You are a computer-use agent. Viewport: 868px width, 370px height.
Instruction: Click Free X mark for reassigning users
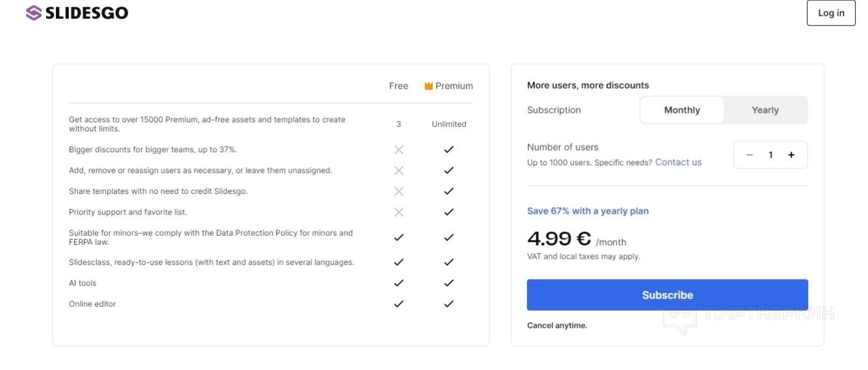[399, 171]
